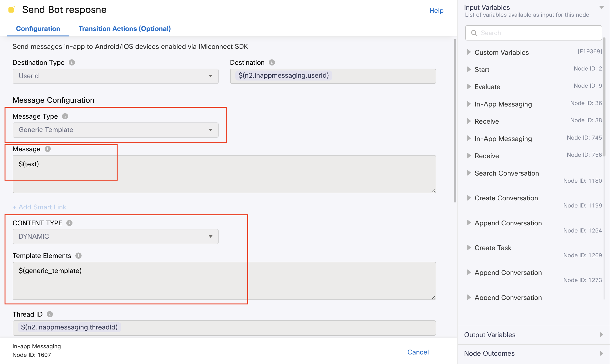
Task: Switch to the Configuration tab
Action: tap(38, 29)
